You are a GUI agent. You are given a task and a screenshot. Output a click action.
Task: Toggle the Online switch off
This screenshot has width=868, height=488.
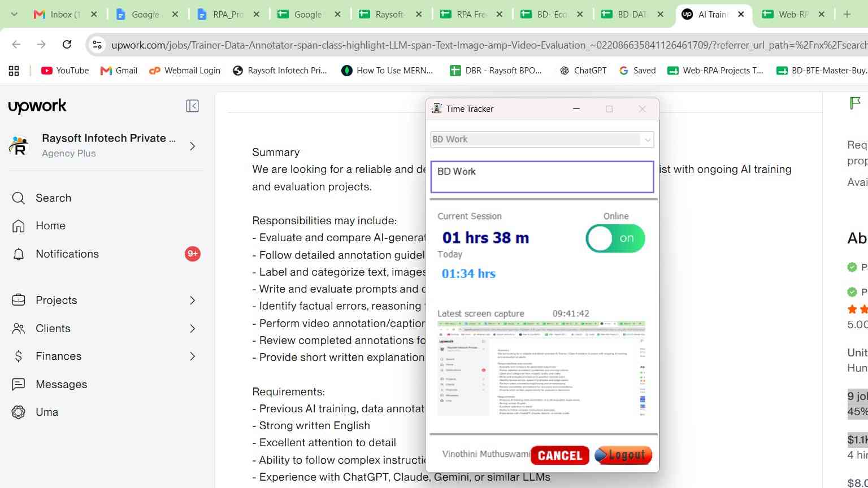[x=615, y=238]
